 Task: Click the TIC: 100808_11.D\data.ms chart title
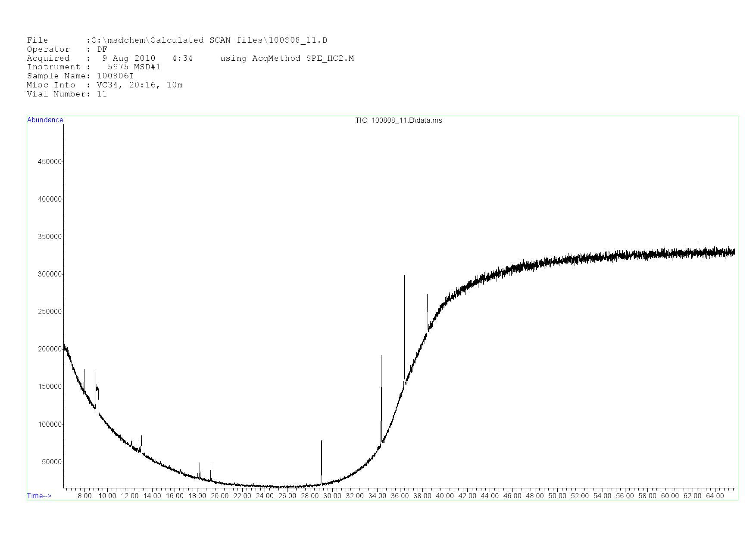[398, 121]
